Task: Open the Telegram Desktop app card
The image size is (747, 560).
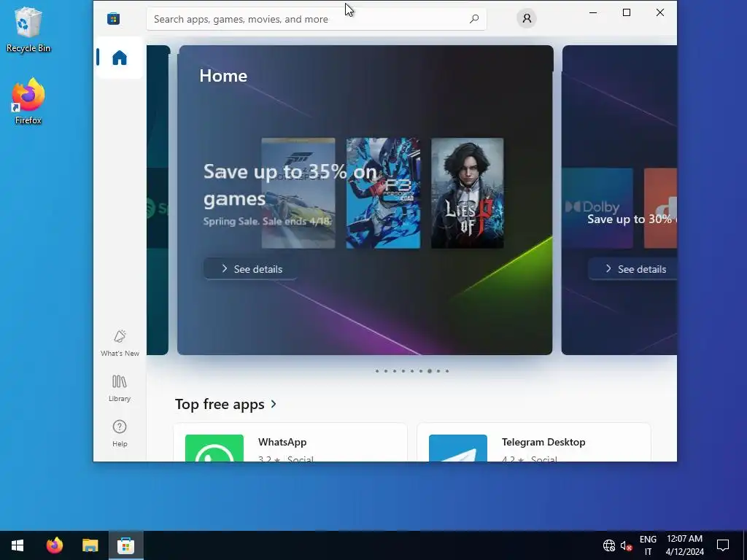Action: pos(533,443)
